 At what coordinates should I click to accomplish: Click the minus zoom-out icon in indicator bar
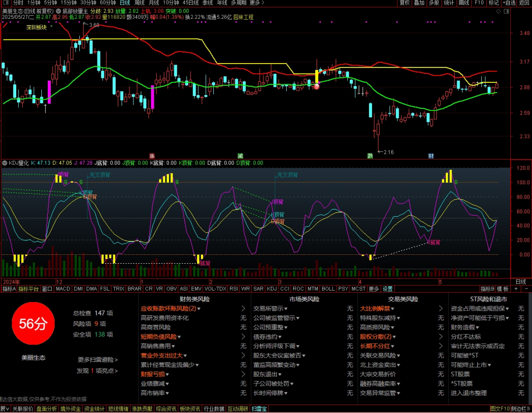click(526, 289)
